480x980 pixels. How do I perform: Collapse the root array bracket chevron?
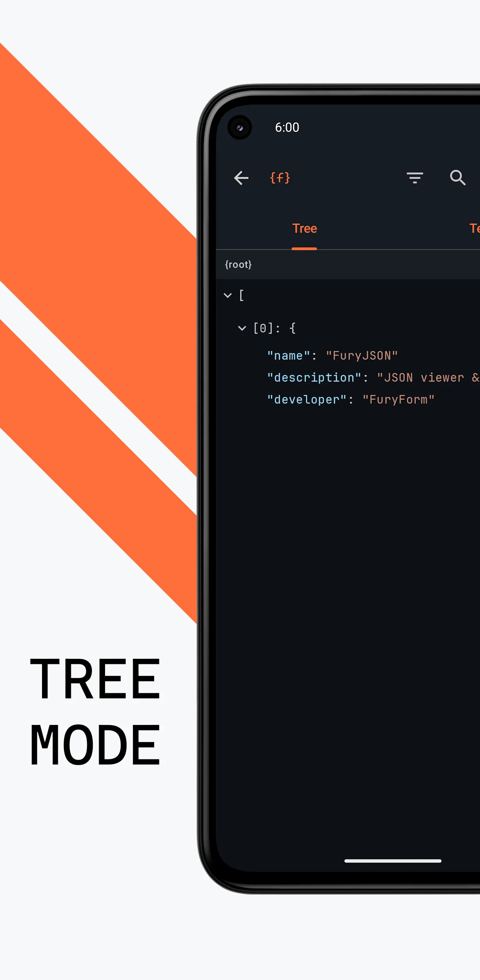pos(228,295)
